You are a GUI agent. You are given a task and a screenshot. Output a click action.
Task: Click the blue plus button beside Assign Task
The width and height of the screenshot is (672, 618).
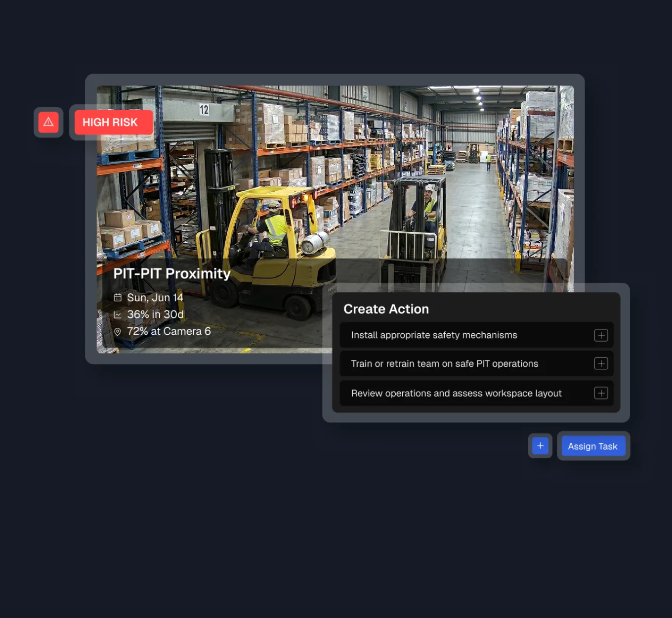(x=540, y=446)
